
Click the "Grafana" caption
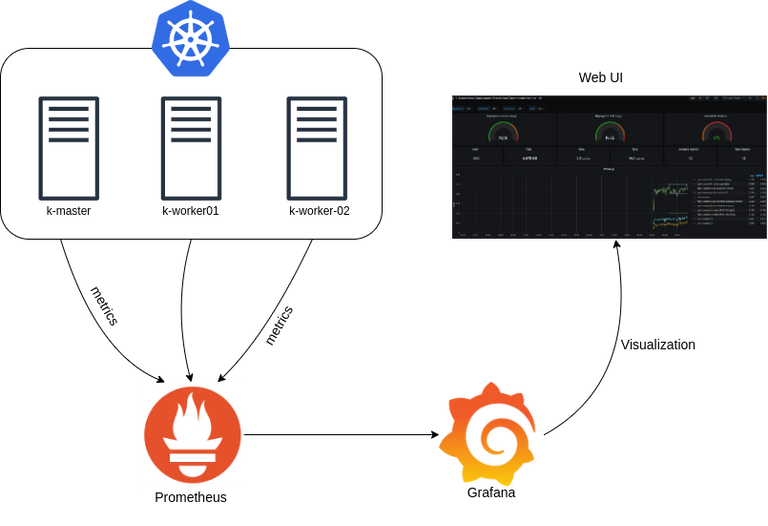pyautogui.click(x=491, y=492)
